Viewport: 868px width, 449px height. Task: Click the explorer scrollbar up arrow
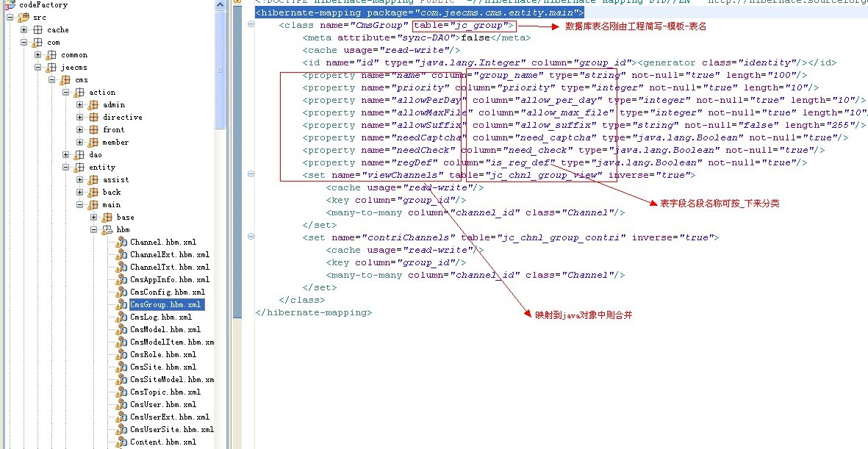220,4
